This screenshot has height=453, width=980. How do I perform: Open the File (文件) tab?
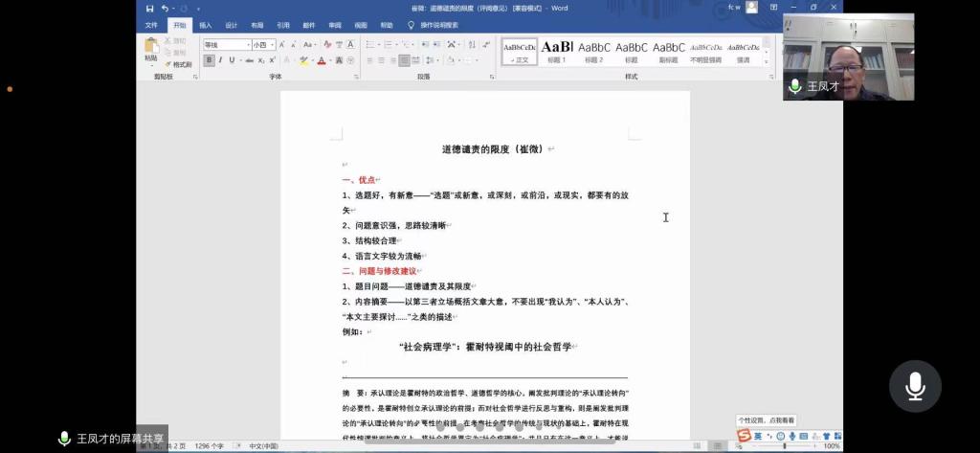point(151,26)
